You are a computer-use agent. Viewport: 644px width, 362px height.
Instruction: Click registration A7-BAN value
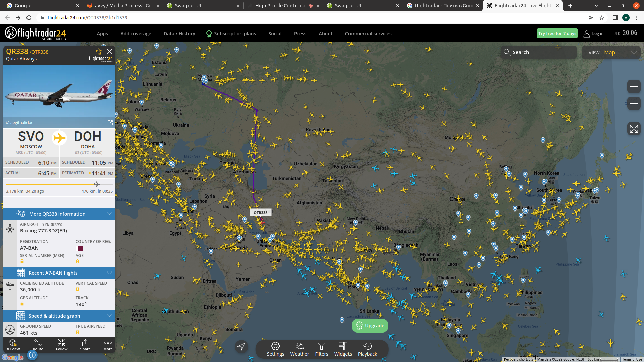tap(29, 248)
